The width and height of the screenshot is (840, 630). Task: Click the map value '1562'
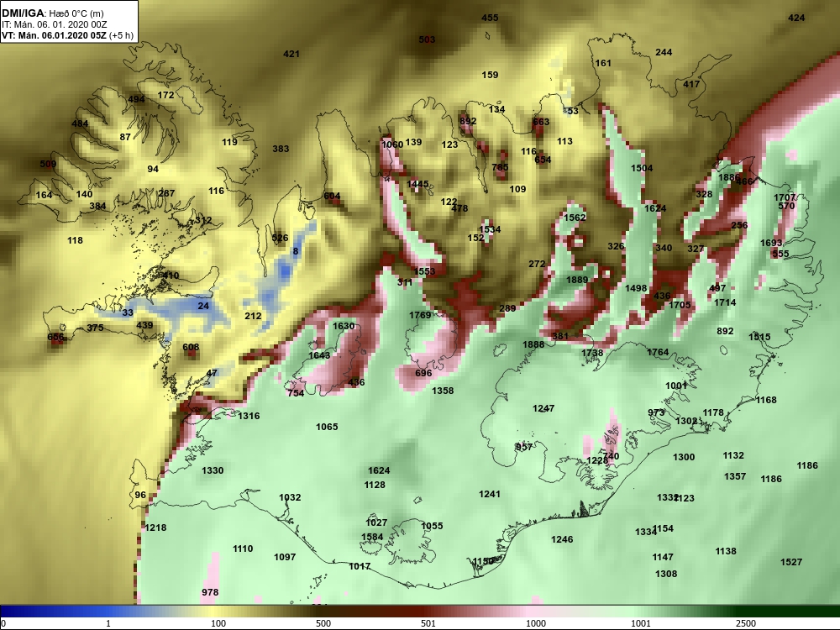[575, 218]
